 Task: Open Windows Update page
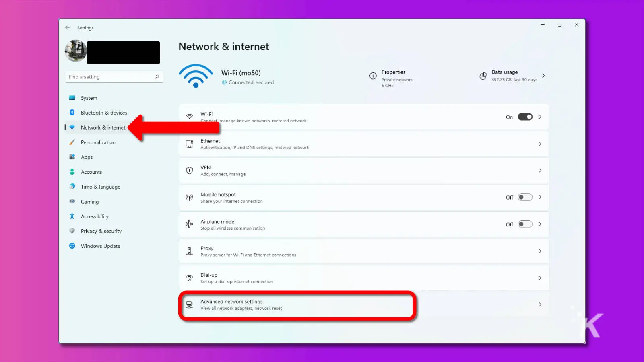(101, 246)
